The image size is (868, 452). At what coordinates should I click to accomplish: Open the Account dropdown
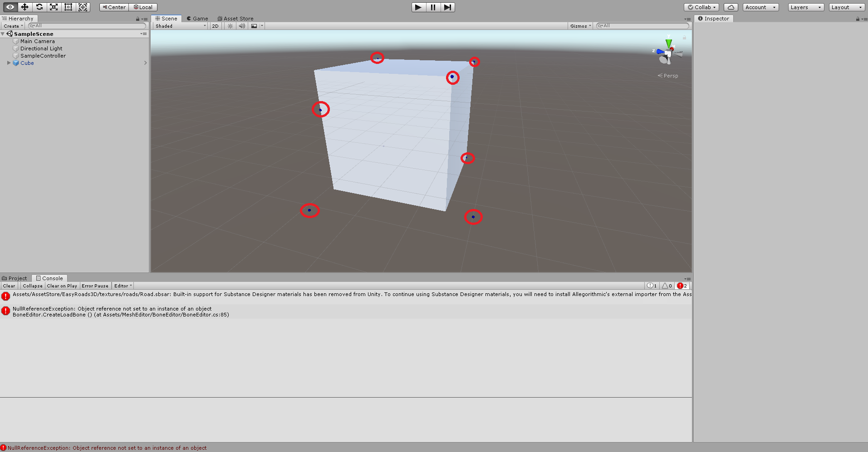coord(760,7)
